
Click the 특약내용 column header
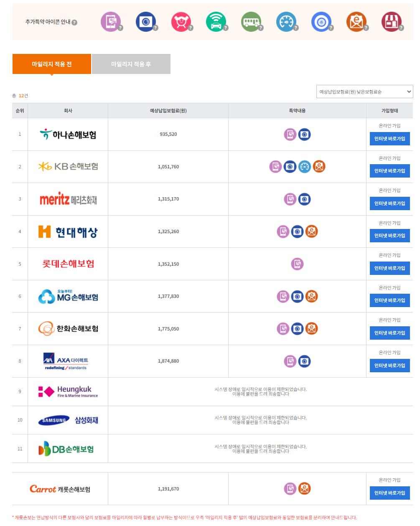[297, 111]
